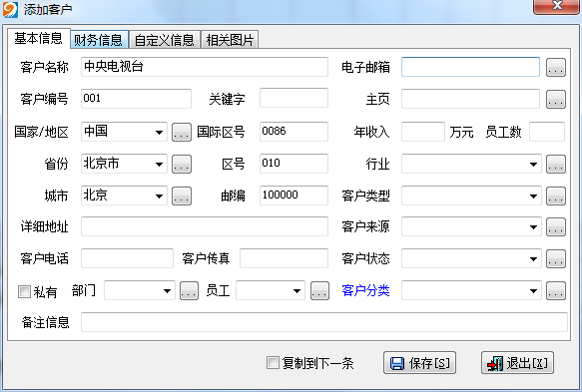Focus the 客户传真 input field
The image size is (582, 392).
coord(284,258)
